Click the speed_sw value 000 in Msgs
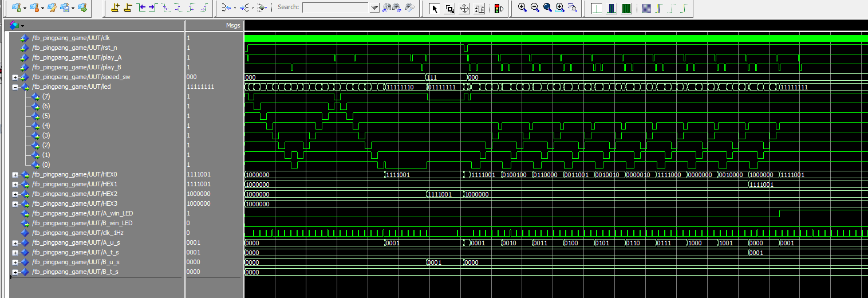This screenshot has height=298, width=868. (x=192, y=77)
